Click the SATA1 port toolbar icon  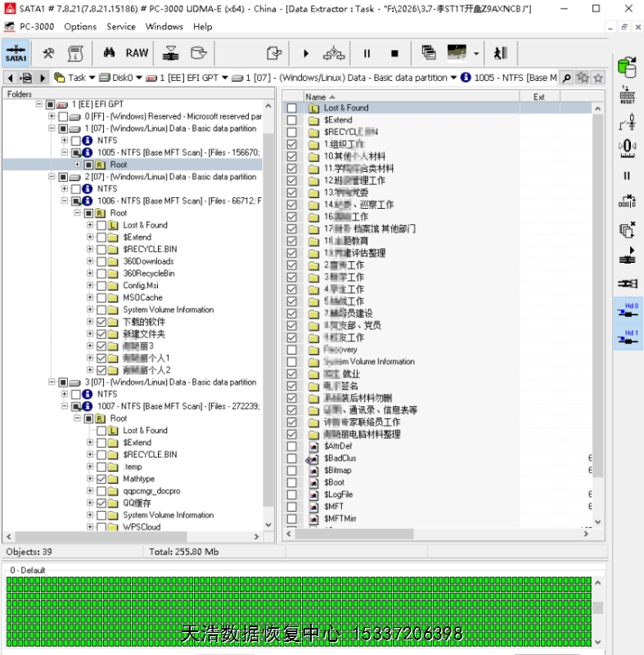tap(16, 53)
